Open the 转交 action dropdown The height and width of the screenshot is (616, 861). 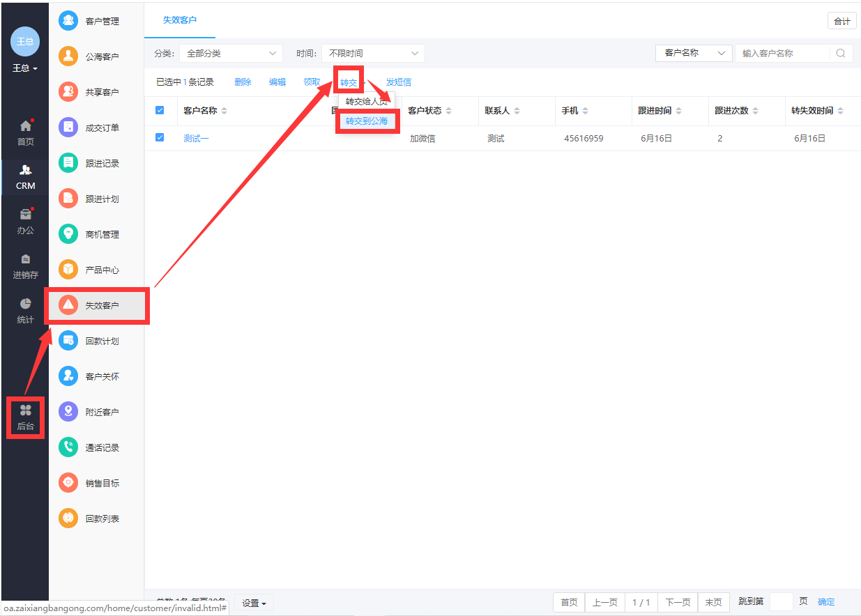(349, 82)
